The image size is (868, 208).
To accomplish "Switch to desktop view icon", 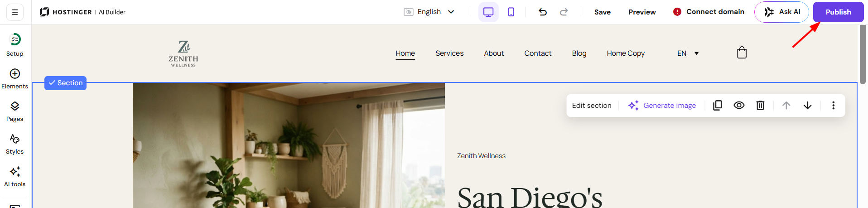I will point(488,12).
